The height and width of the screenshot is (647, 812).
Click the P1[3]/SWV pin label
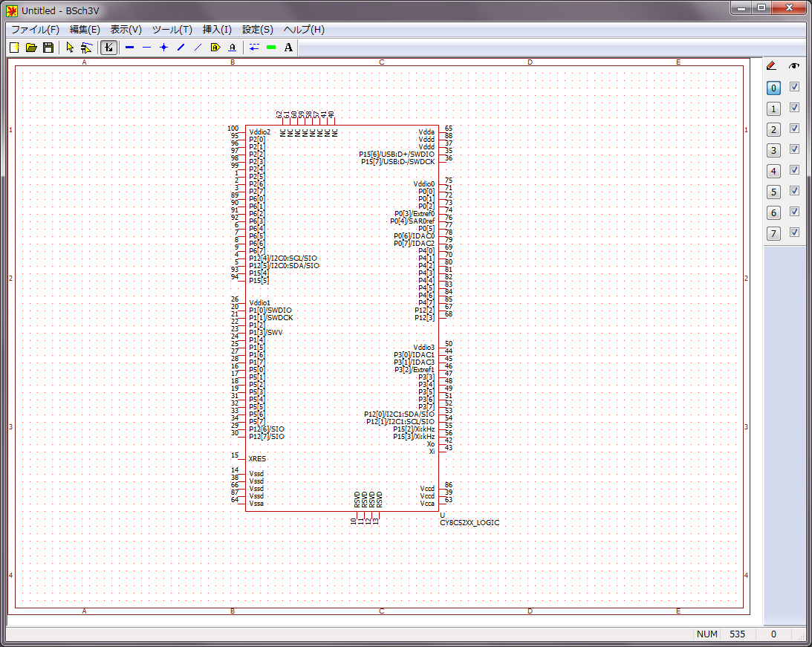coord(266,333)
